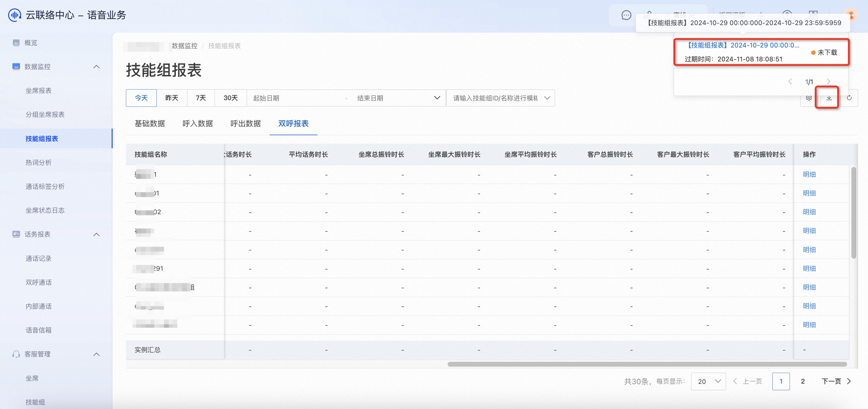The width and height of the screenshot is (868, 409).
Task: Click the export download icon button
Action: [x=829, y=98]
